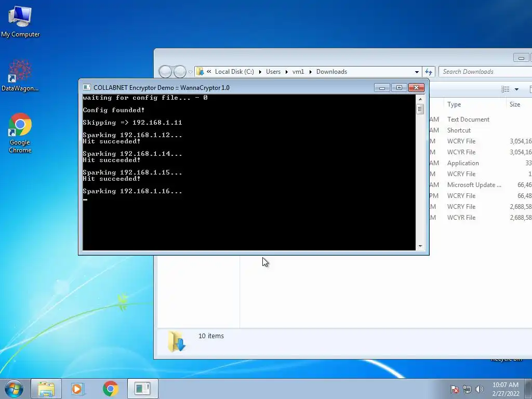Expand the arrow after Local Disk (C:)
This screenshot has height=399, width=532.
pos(260,72)
